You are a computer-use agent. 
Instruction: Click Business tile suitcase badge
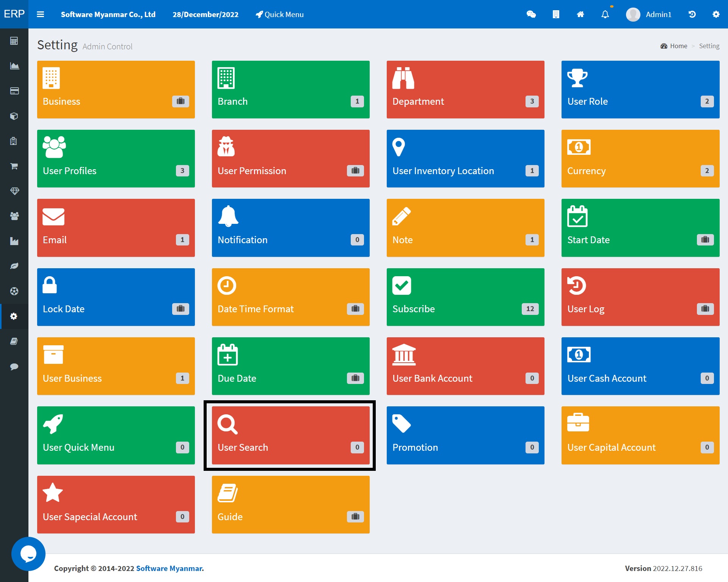click(x=180, y=101)
